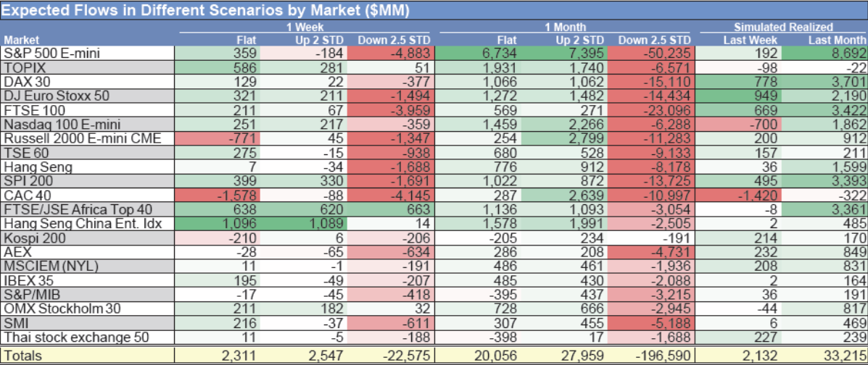868x365 pixels.
Task: Click the S&P 500 cell '-4,883'
Action: [410, 53]
